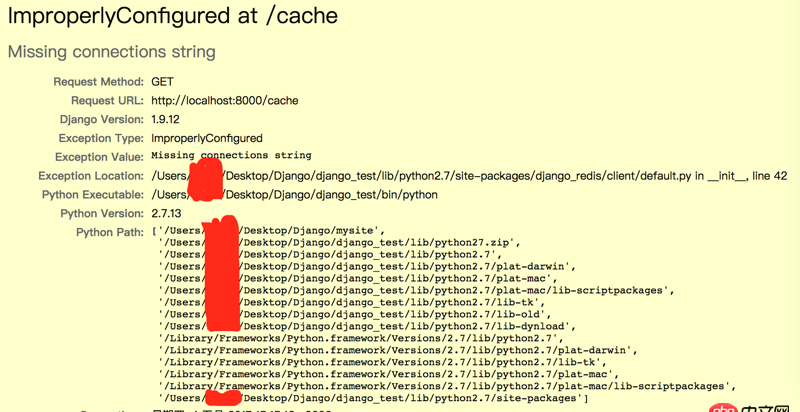Click the GET request method value
Viewport: 800px width, 412px height.
point(162,81)
